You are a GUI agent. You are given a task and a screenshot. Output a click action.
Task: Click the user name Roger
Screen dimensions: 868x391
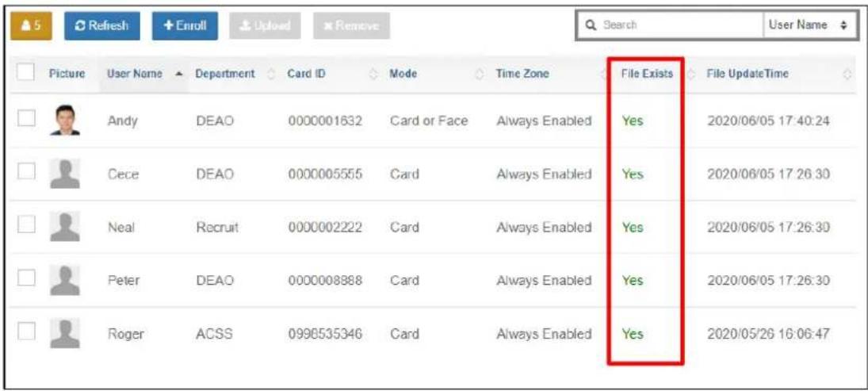[125, 335]
